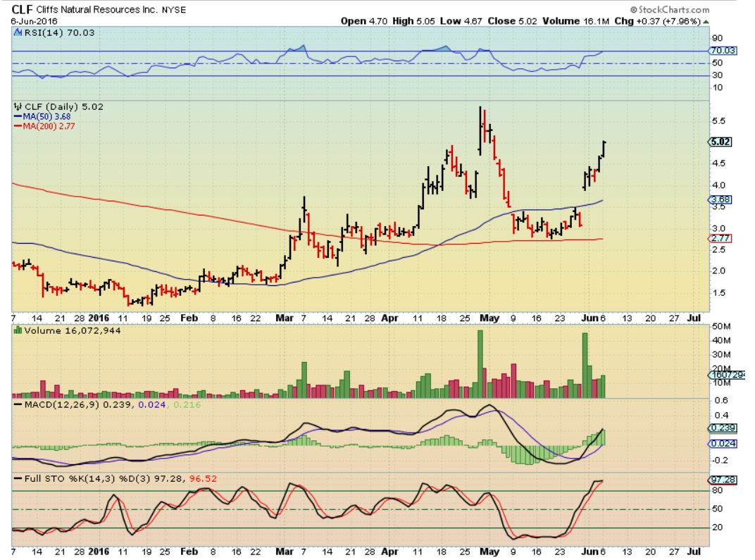
Task: Click the RSI(14) 70.03 legend label
Action: pyautogui.click(x=60, y=32)
